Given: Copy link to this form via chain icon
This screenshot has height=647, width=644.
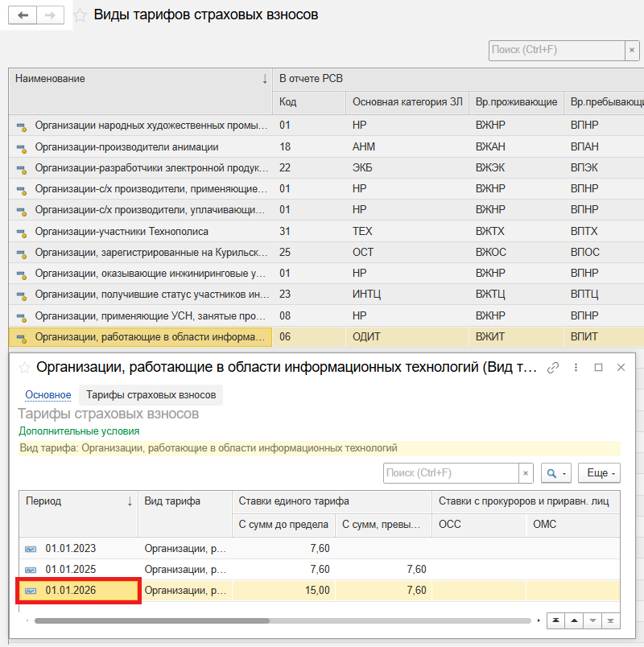Looking at the screenshot, I should (x=553, y=368).
